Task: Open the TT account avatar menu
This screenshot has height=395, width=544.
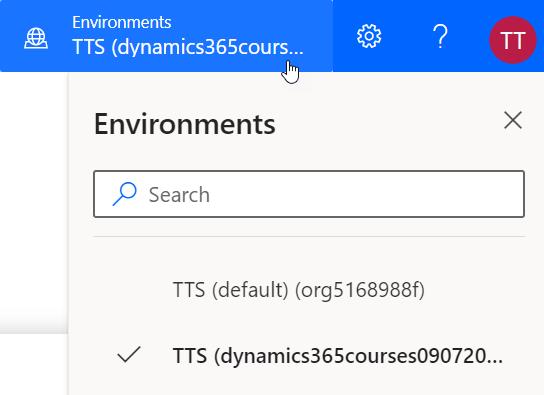Action: point(513,40)
